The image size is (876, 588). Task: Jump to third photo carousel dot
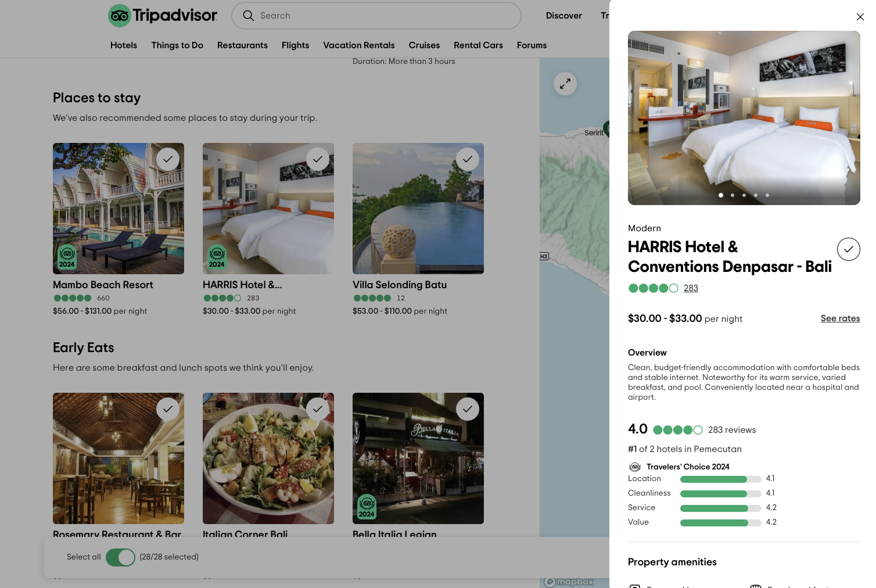point(744,195)
